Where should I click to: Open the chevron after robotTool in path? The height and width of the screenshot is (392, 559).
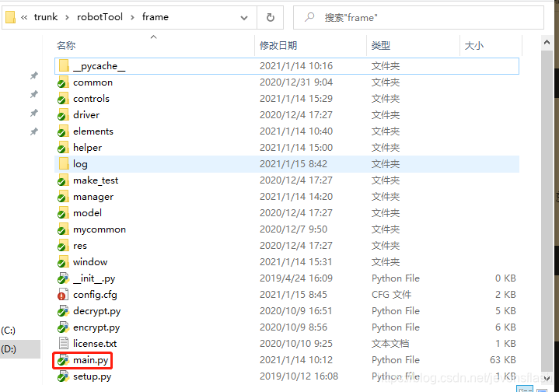132,17
